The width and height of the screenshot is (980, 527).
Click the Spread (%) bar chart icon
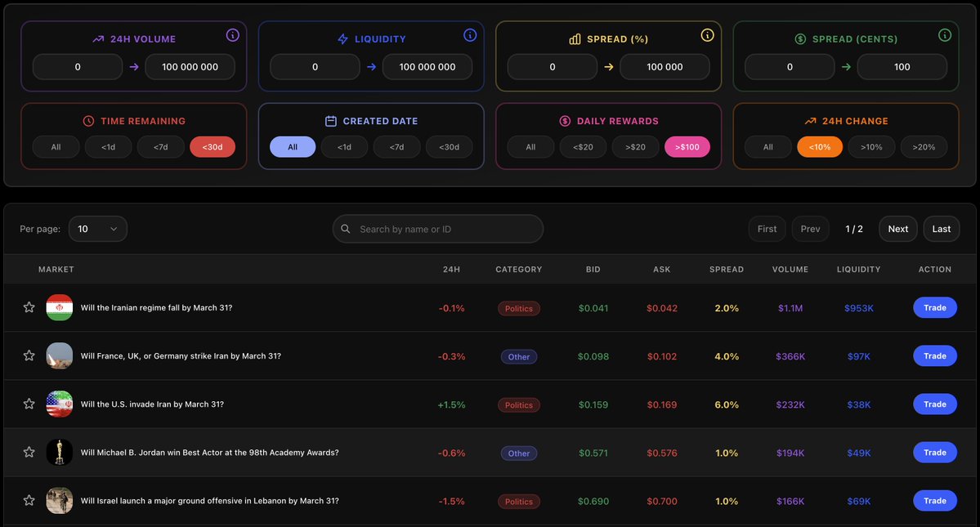pyautogui.click(x=575, y=38)
